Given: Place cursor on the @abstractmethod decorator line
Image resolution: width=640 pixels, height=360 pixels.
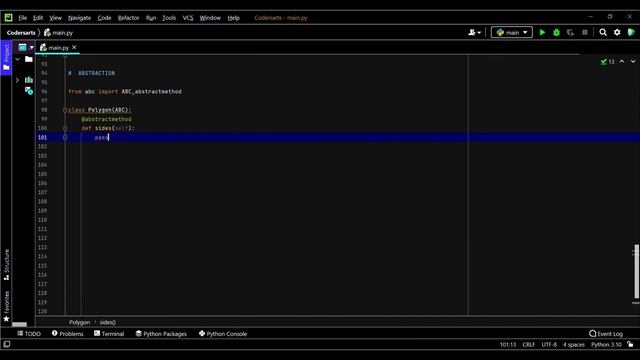Looking at the screenshot, I should pyautogui.click(x=107, y=119).
